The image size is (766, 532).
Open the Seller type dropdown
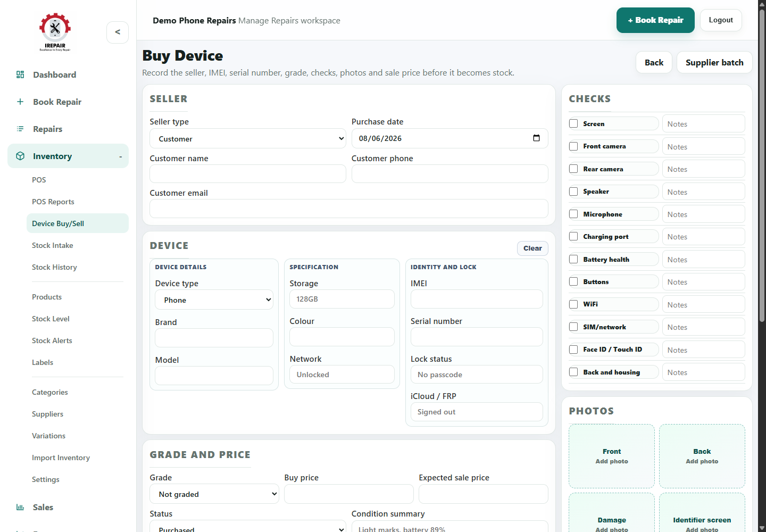click(x=248, y=138)
